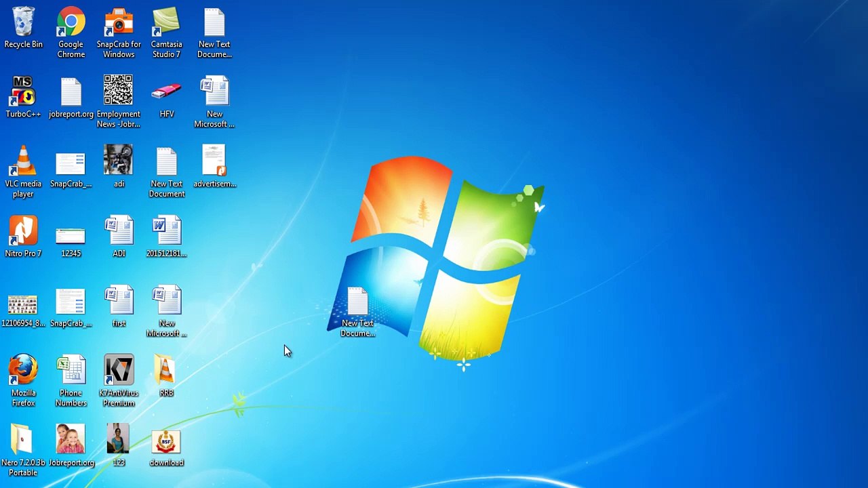Select the Recycle Bin desktop icon
This screenshot has height=488, width=868.
point(23,28)
